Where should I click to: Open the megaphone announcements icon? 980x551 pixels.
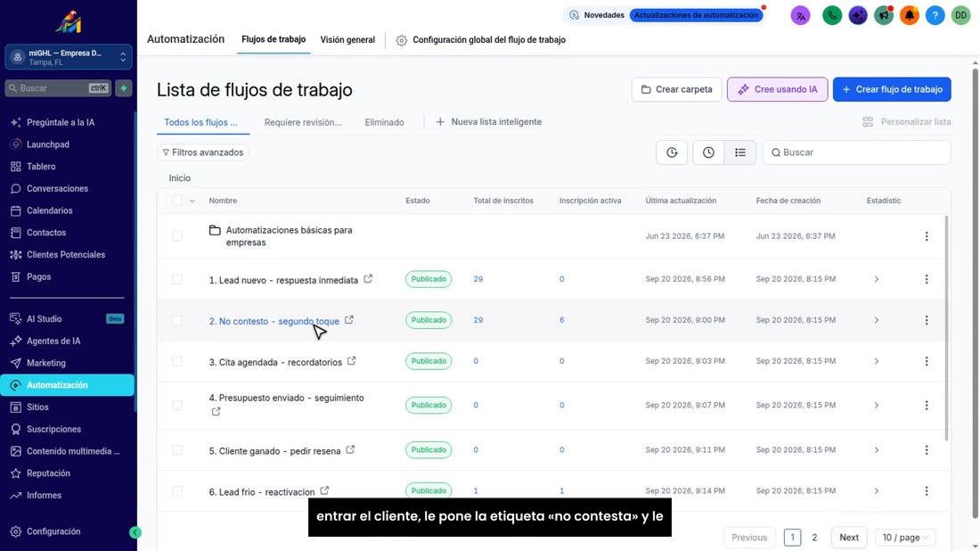tap(883, 15)
